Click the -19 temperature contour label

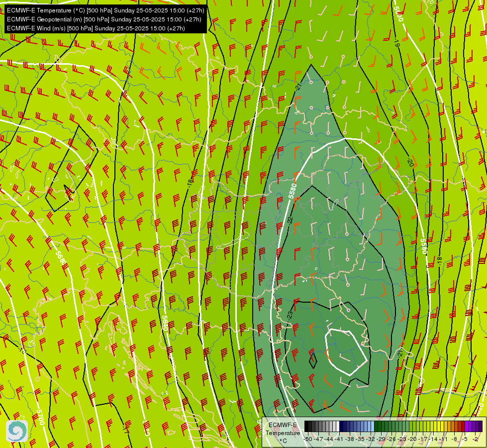click(396, 43)
